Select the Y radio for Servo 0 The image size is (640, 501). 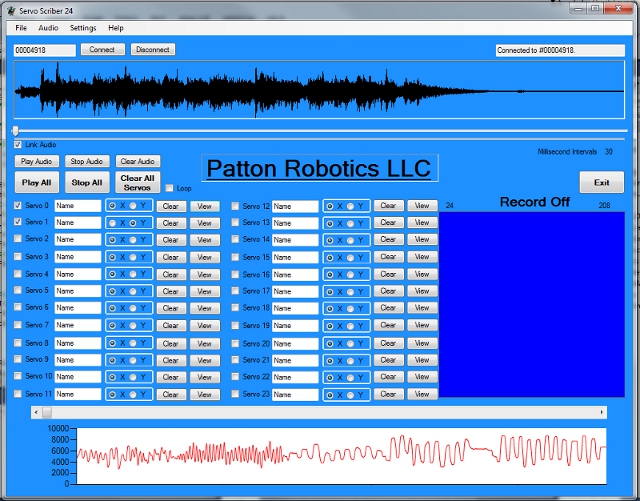tap(133, 206)
